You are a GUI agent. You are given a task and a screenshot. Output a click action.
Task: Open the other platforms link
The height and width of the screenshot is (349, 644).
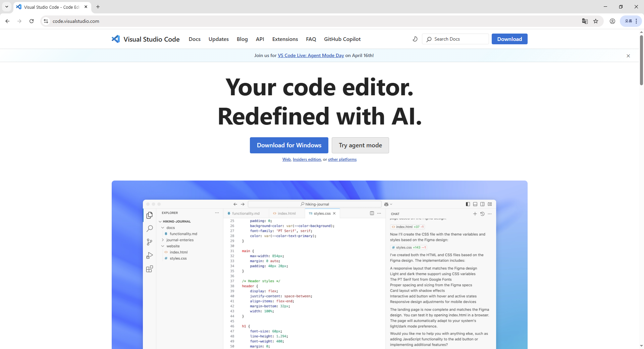pos(342,159)
